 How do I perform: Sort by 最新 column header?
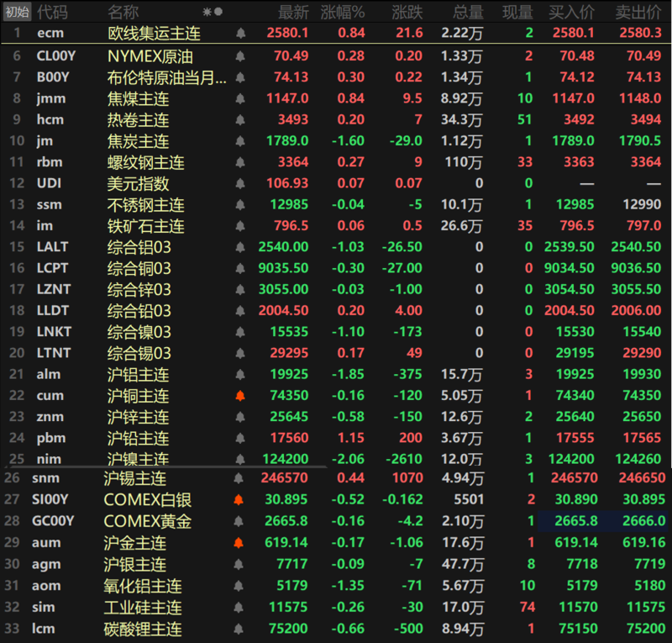point(293,12)
